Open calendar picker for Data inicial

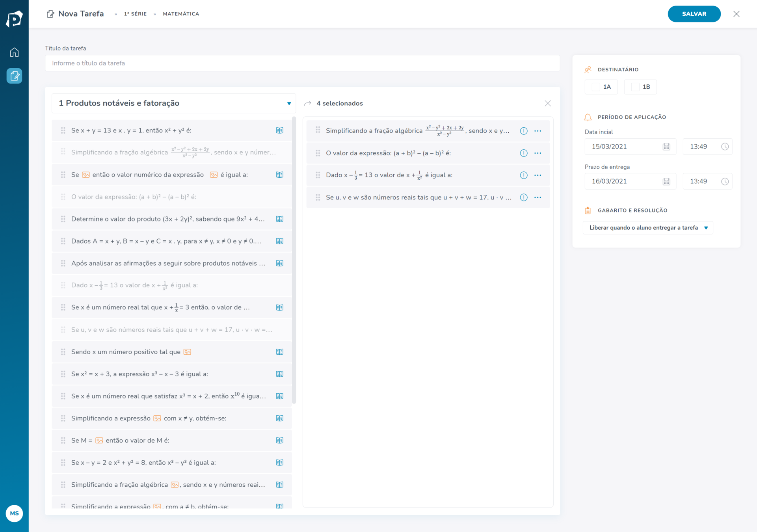666,147
